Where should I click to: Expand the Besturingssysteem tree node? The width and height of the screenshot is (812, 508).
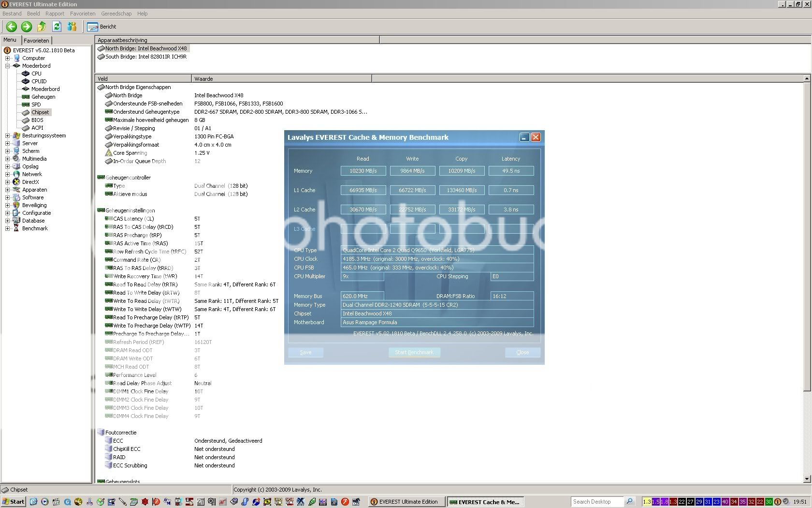pyautogui.click(x=8, y=135)
